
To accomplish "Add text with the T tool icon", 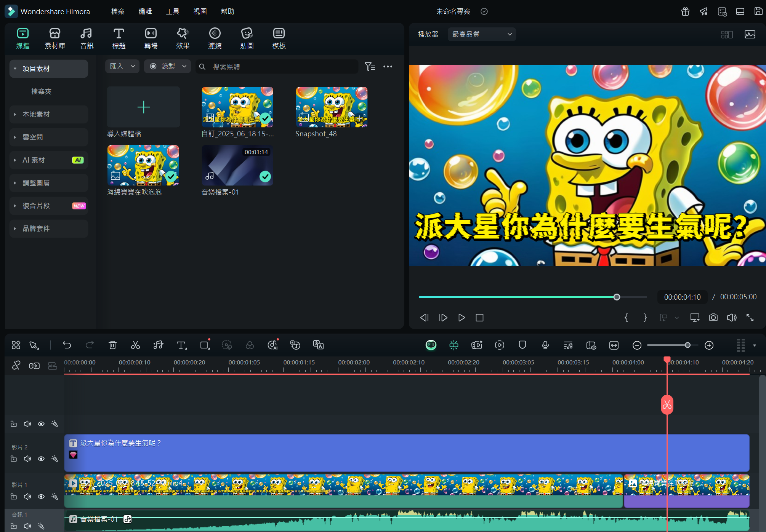I will click(181, 345).
